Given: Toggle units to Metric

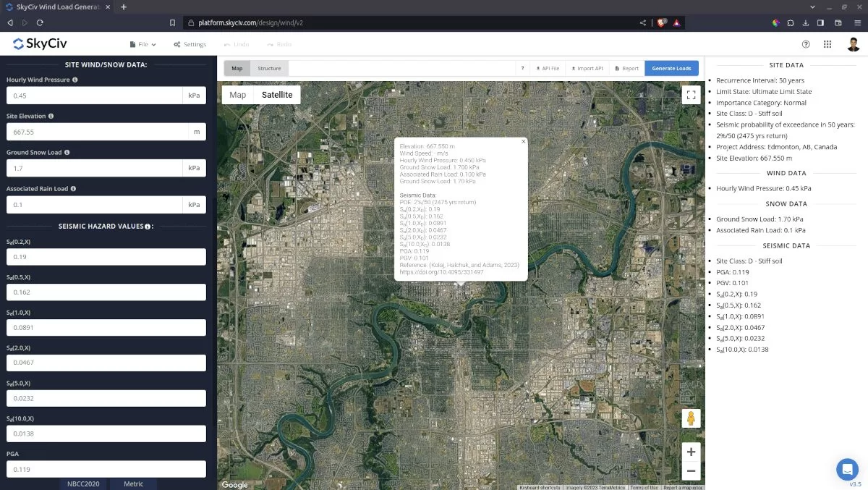Looking at the screenshot, I should coord(133,483).
